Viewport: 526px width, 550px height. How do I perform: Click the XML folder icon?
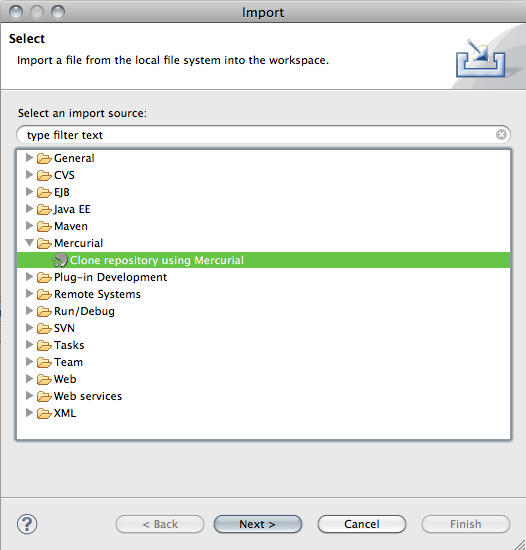pyautogui.click(x=44, y=414)
